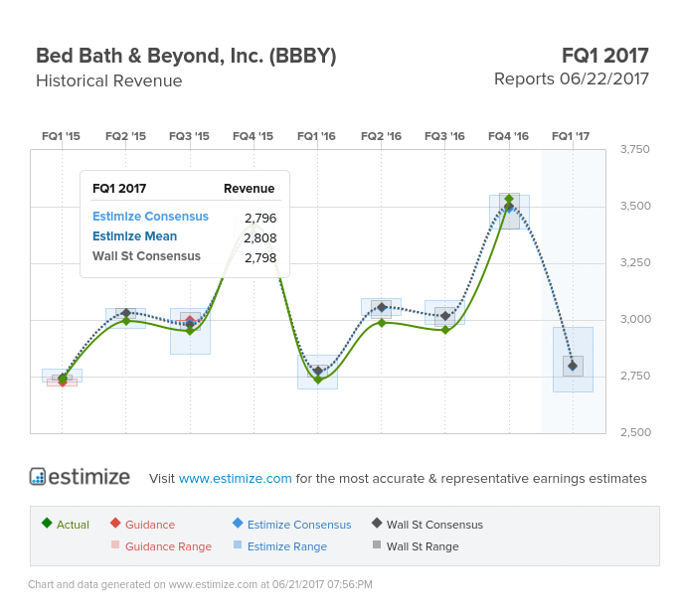This screenshot has height=616, width=681.
Task: Click the FQ3 '15 green actual data point
Action: pos(190,331)
